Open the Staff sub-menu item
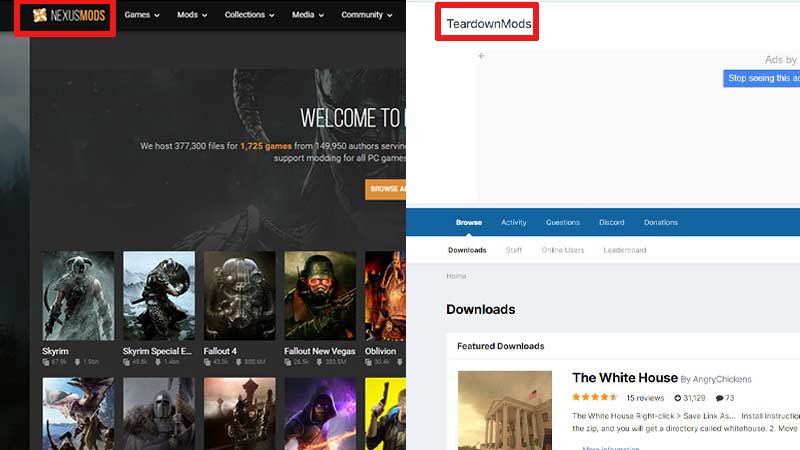Viewport: 800px width, 450px height. coord(514,250)
